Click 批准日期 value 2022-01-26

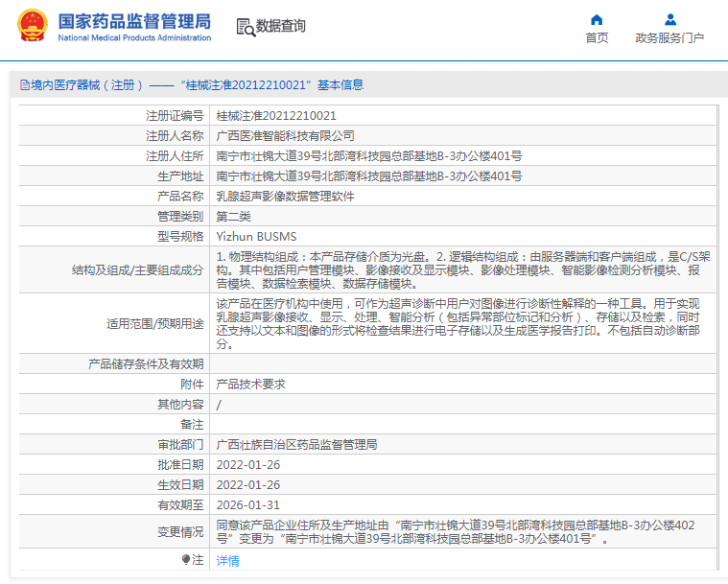click(x=247, y=465)
